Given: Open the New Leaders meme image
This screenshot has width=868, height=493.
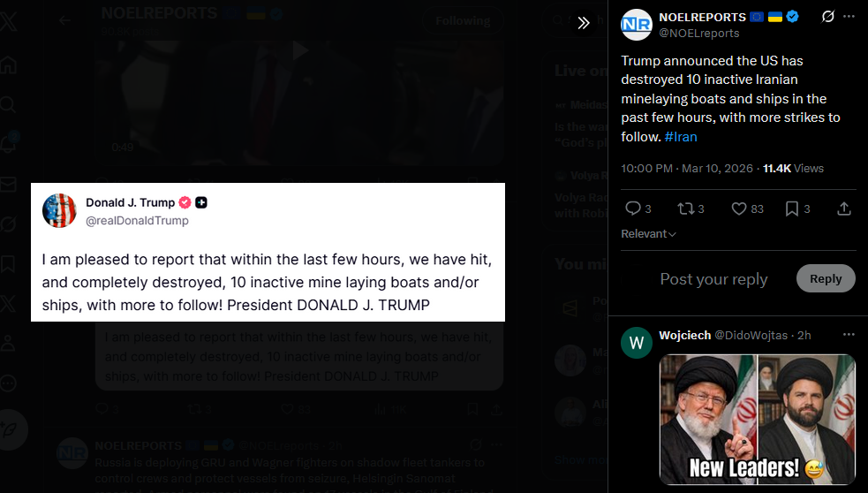Looking at the screenshot, I should click(x=758, y=420).
